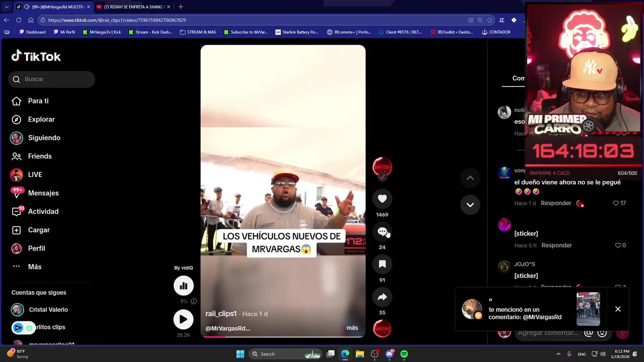
Task: Insert a mention with the @ icon
Action: 588,333
